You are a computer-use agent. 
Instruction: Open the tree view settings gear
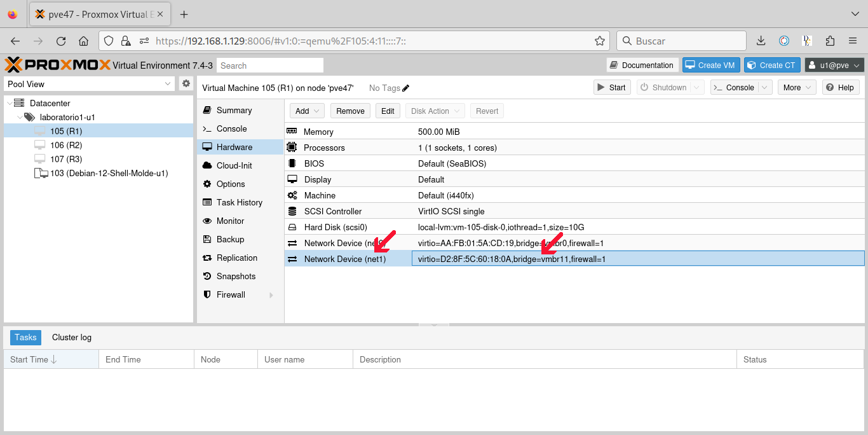click(186, 83)
